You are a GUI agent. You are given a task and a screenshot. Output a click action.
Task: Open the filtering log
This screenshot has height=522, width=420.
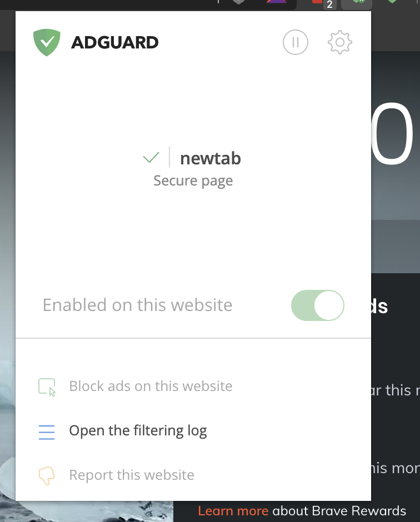137,431
